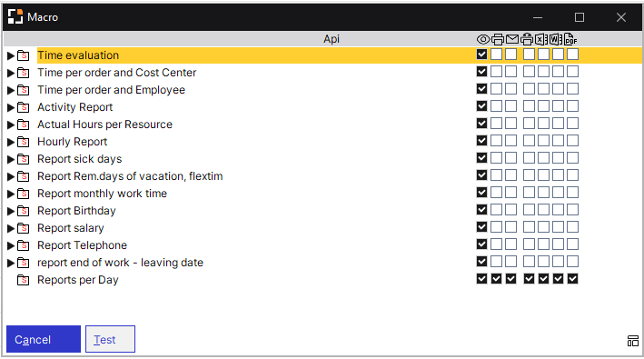The height and width of the screenshot is (359, 644).
Task: Select Report Birthday in the list
Action: pos(76,211)
